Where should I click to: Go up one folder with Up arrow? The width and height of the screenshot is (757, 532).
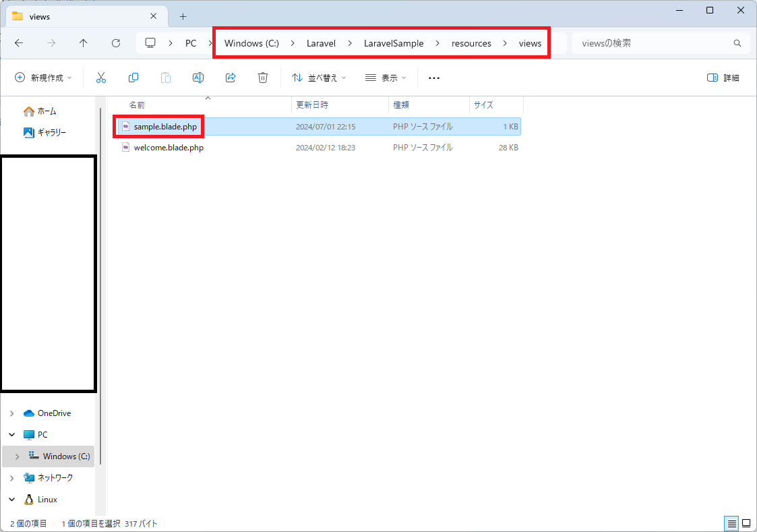point(83,43)
